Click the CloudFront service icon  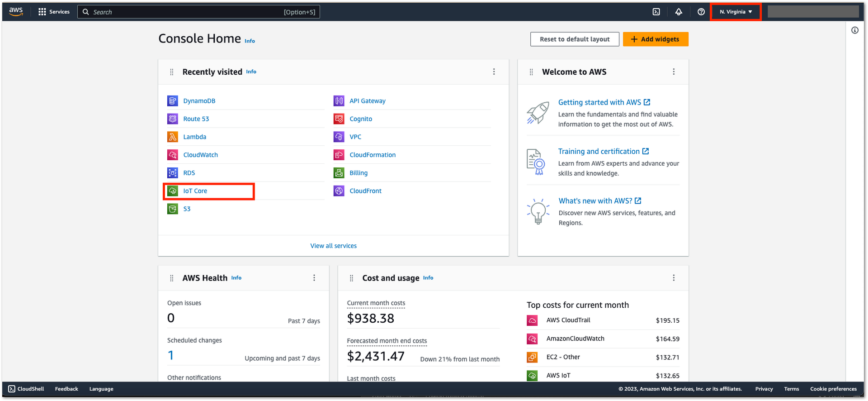pyautogui.click(x=339, y=191)
